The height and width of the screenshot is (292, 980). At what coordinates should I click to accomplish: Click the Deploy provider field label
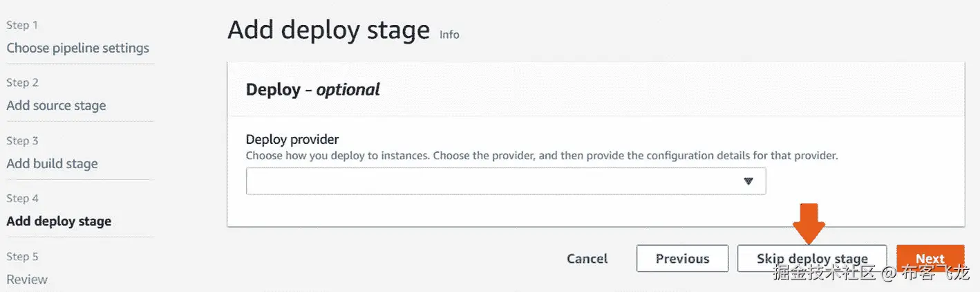click(292, 140)
